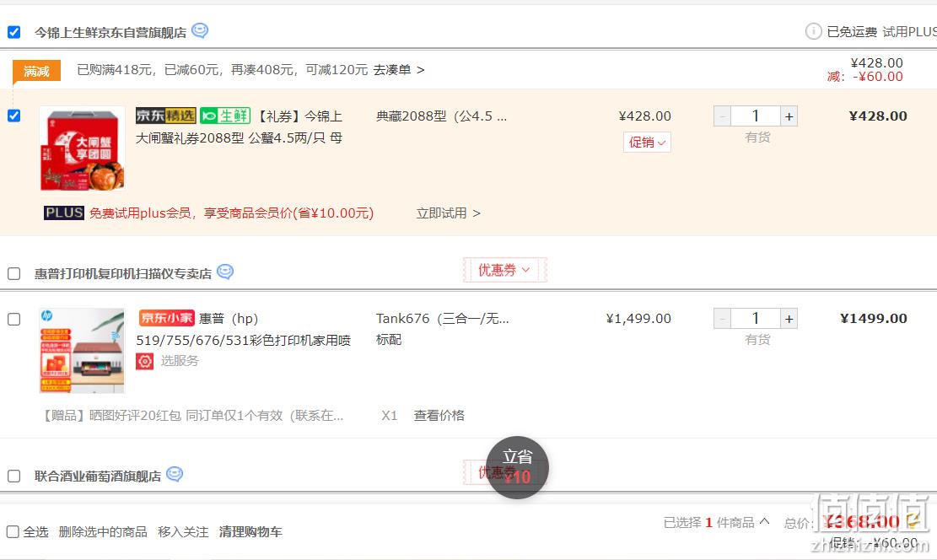Open crab voucher title 【礼券】今锦上

point(299,116)
